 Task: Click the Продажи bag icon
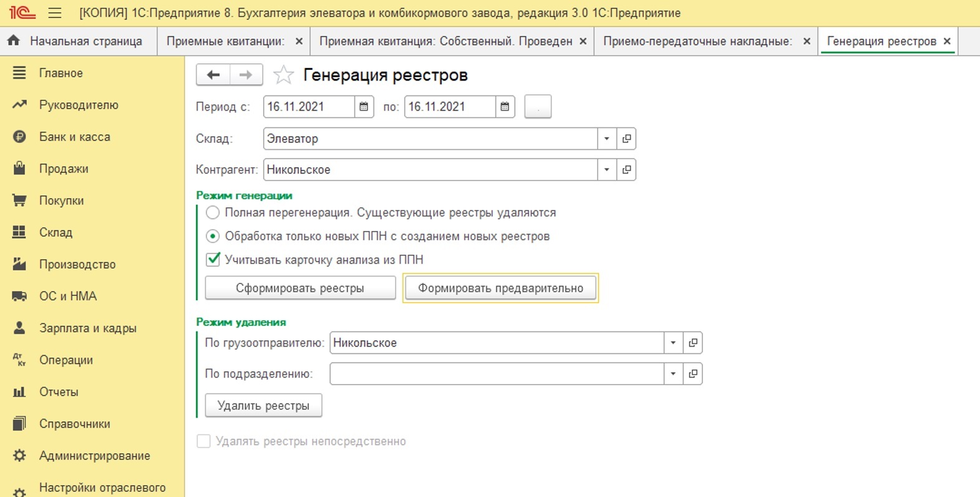click(19, 169)
